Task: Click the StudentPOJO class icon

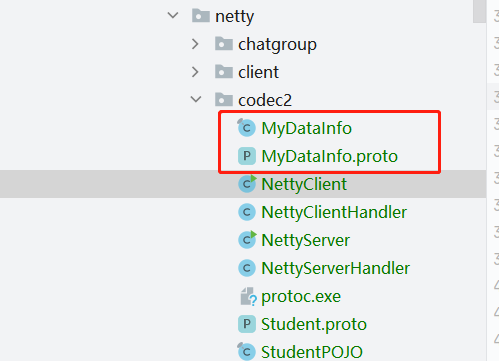Action: (246, 351)
